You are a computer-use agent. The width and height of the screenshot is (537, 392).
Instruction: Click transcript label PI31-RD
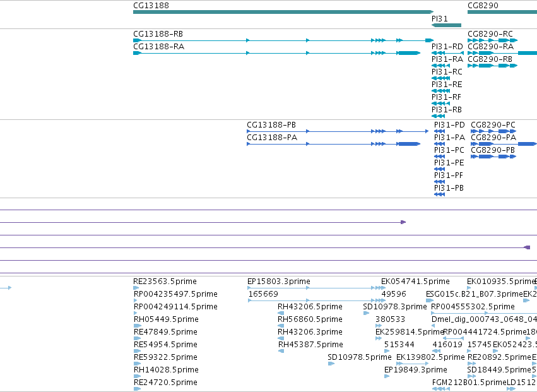tap(447, 47)
